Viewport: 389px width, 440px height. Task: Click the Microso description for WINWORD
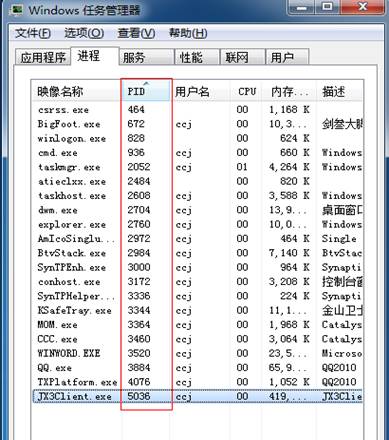[x=342, y=353]
